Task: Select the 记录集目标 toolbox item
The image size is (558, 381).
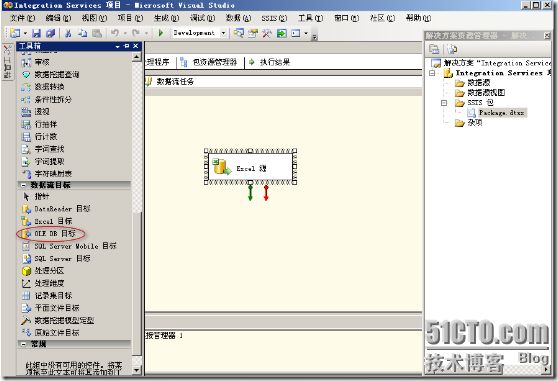Action: pyautogui.click(x=47, y=296)
